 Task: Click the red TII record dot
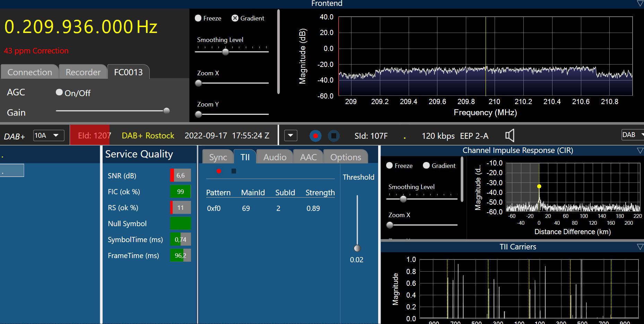219,171
